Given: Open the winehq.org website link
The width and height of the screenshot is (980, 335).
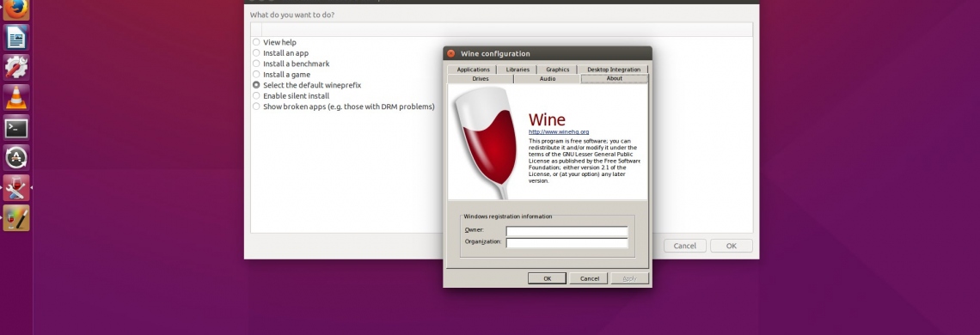Looking at the screenshot, I should tap(559, 132).
